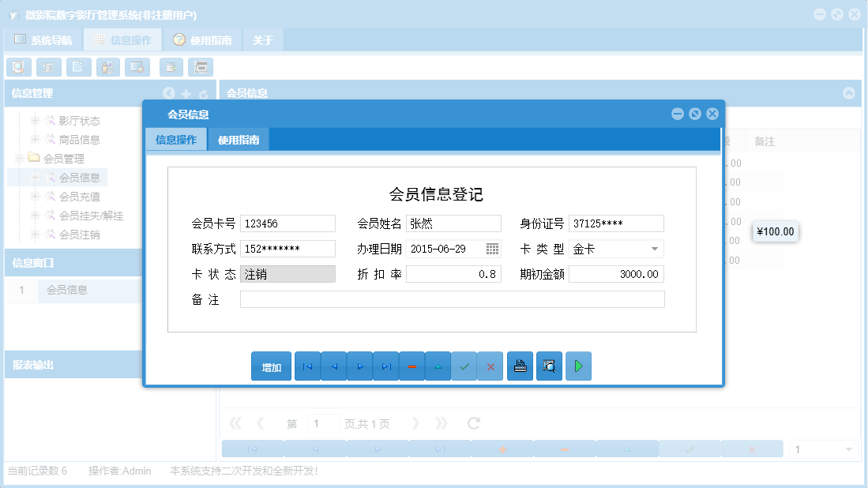Open the 系统导航 tab

(x=46, y=39)
